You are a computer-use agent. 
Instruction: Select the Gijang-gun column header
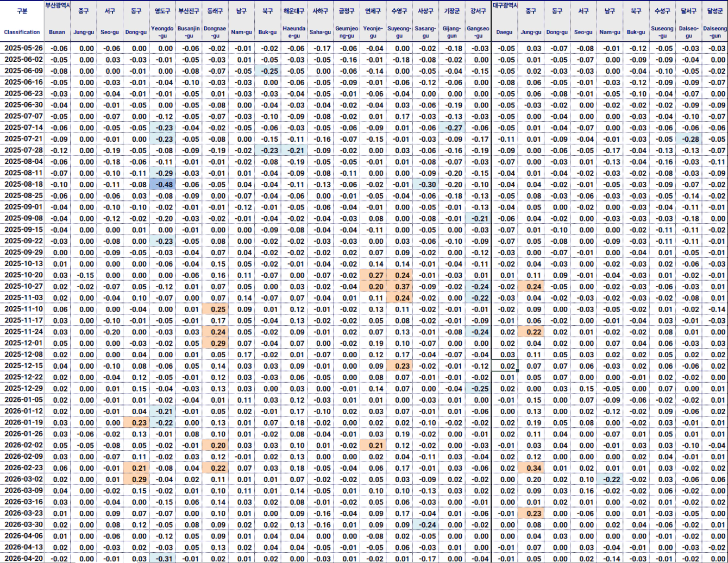tap(451, 32)
